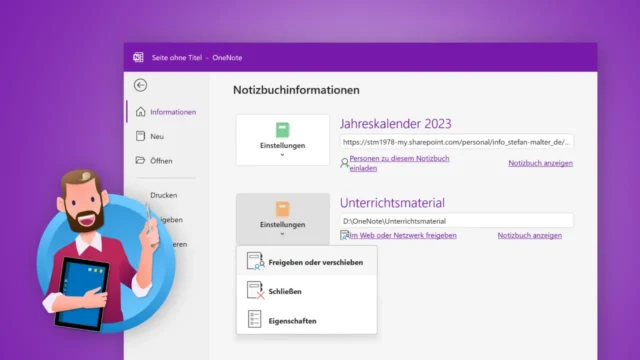The image size is (640, 360).
Task: Choose 'Freigeben oder verschieben' menu entry
Action: point(307,262)
